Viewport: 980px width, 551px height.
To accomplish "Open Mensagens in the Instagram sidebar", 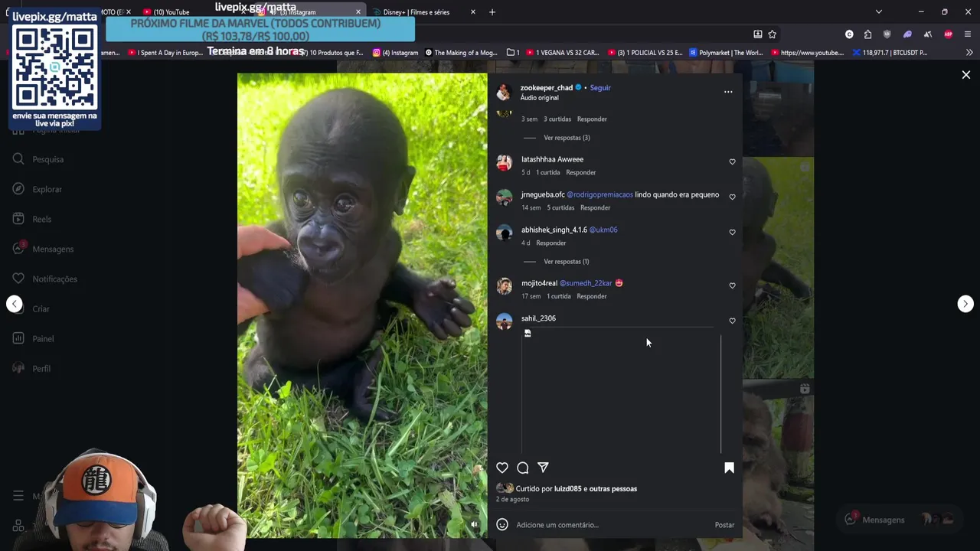I will (x=44, y=249).
